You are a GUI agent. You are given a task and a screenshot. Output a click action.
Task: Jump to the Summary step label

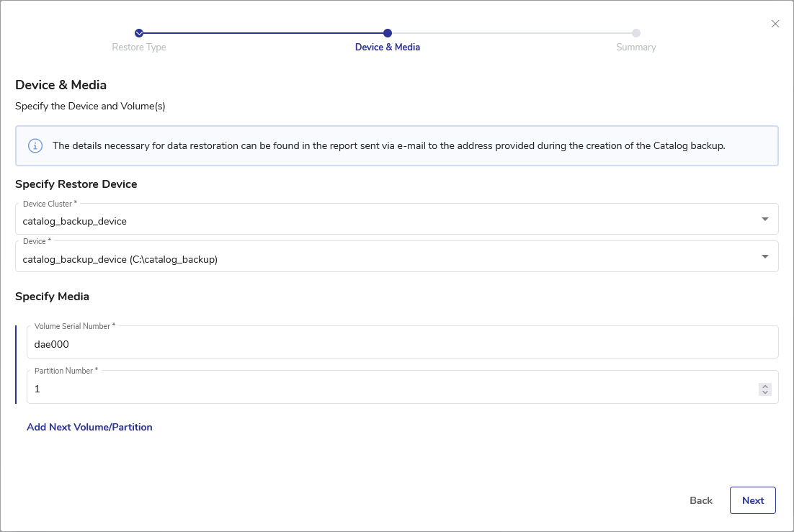636,48
